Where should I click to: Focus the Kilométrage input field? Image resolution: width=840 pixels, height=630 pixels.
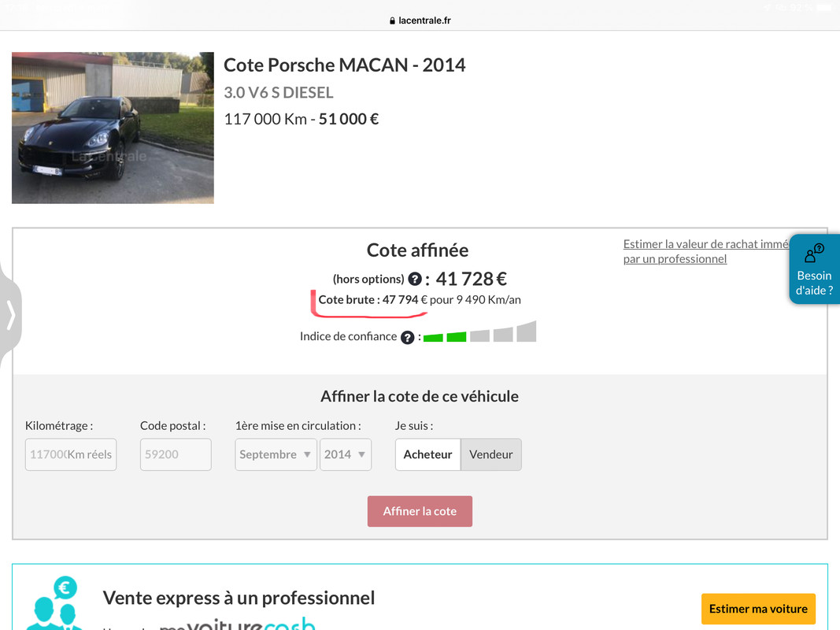[71, 454]
